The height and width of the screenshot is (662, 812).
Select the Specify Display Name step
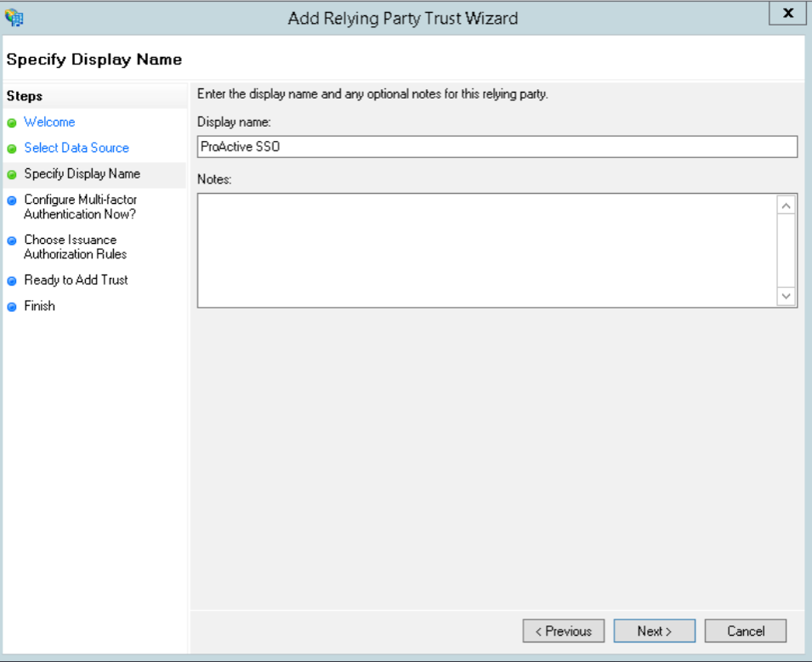tap(82, 174)
